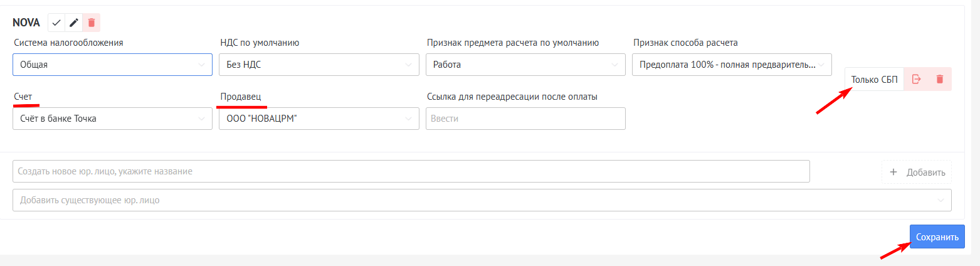Click the trash icon right of Только СБП
This screenshot has height=266, width=980.
(x=939, y=79)
